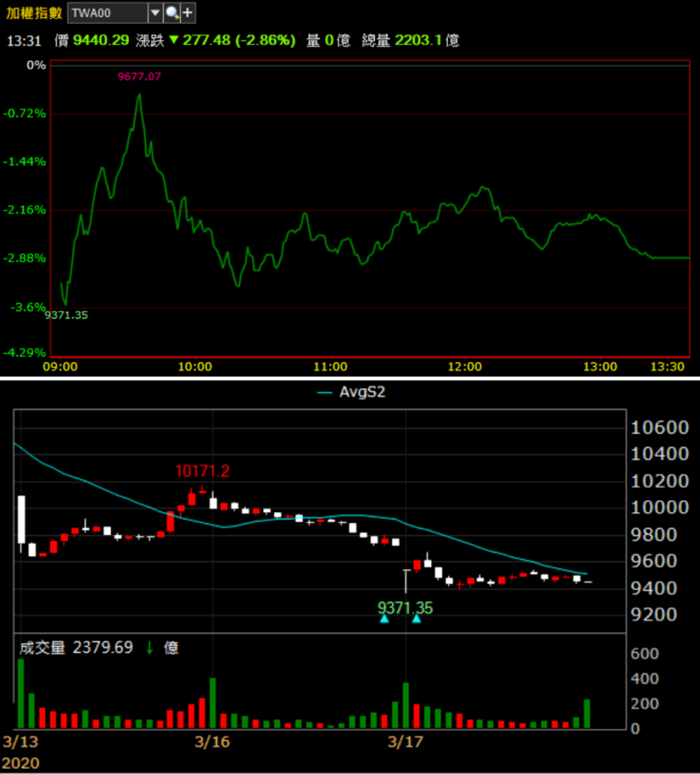Click the 13:00 time axis label
Screen dimensions: 700x774
pos(600,367)
